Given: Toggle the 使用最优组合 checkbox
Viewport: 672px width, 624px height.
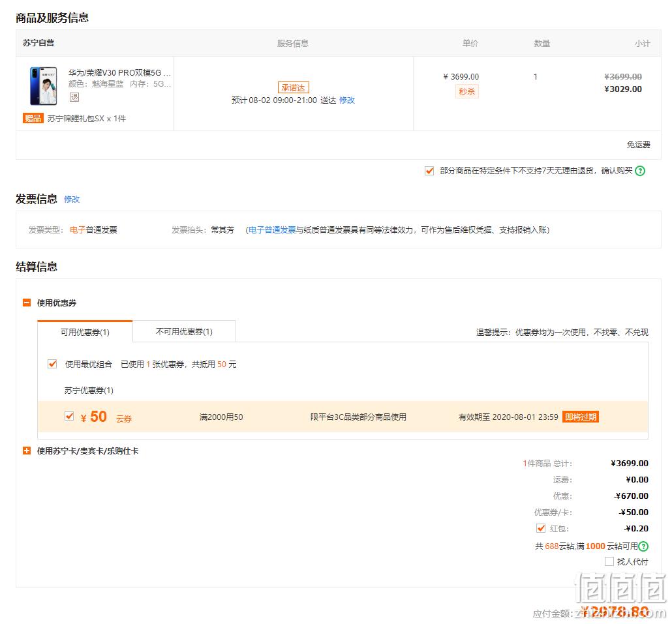Looking at the screenshot, I should [x=52, y=364].
